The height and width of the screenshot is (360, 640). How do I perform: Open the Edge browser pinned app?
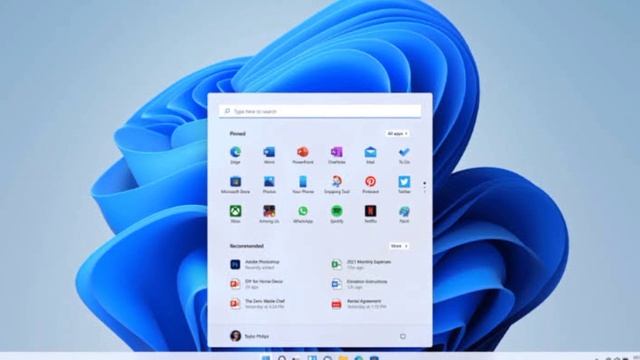(x=235, y=155)
